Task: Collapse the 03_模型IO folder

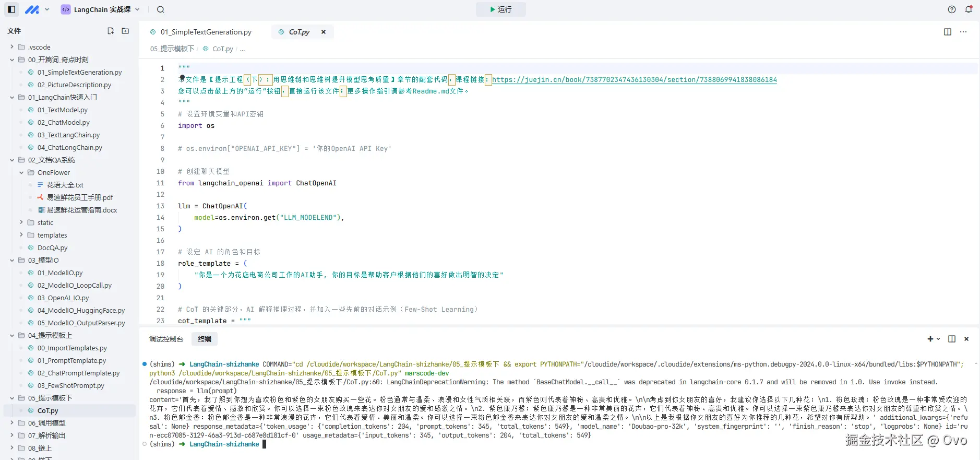Action: [12, 260]
